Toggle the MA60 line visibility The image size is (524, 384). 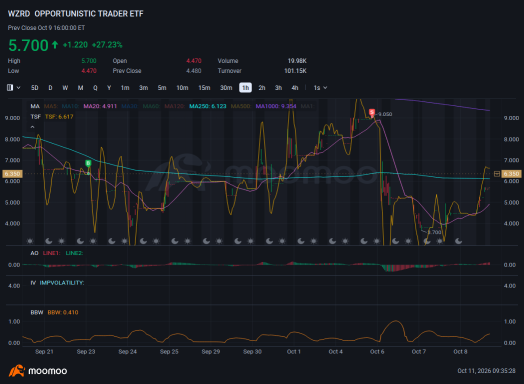click(151, 106)
